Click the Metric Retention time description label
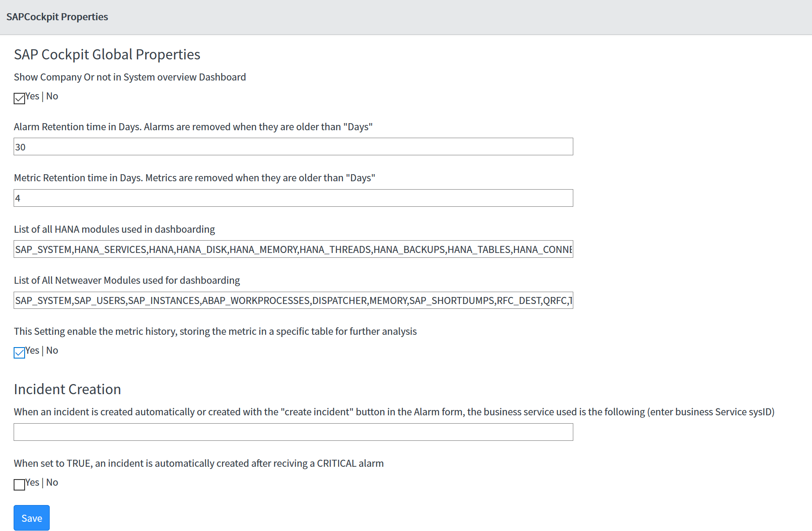This screenshot has height=531, width=812. pyautogui.click(x=194, y=178)
